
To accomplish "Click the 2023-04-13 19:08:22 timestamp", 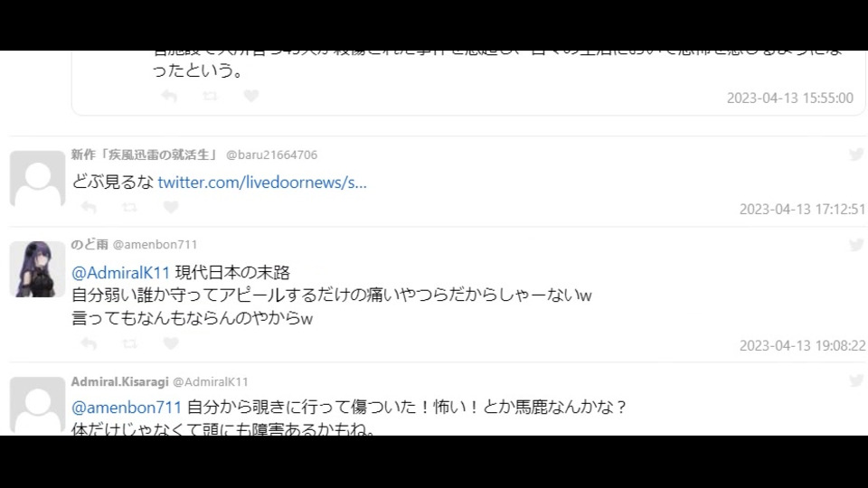I will [802, 346].
